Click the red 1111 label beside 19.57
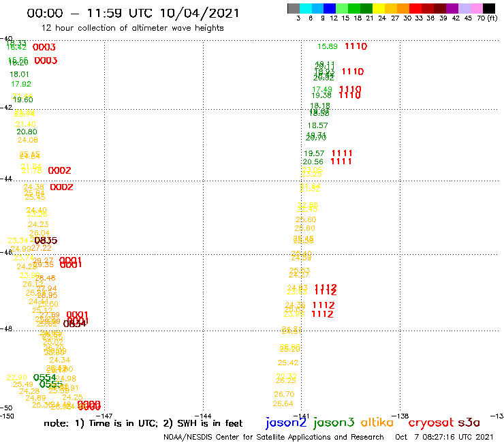The height and width of the screenshot is (443, 504). [x=342, y=153]
